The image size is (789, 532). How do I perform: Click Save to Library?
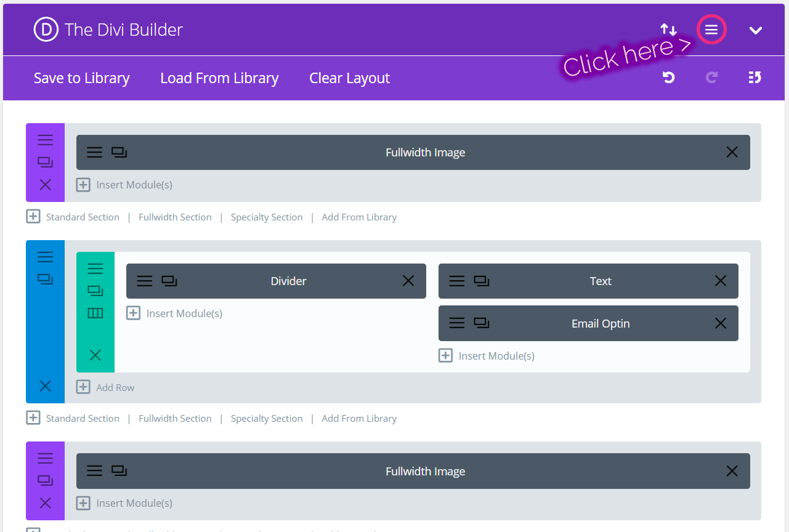pos(81,78)
